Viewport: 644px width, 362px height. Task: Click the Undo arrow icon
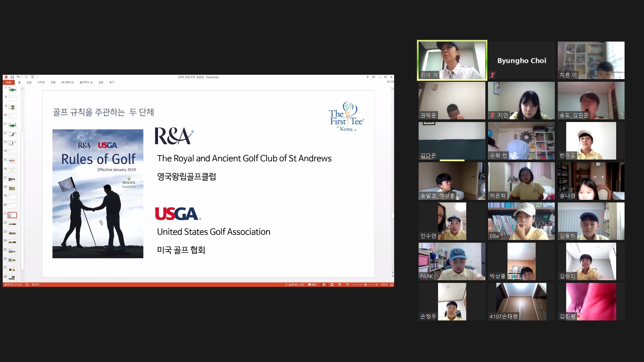point(18,77)
